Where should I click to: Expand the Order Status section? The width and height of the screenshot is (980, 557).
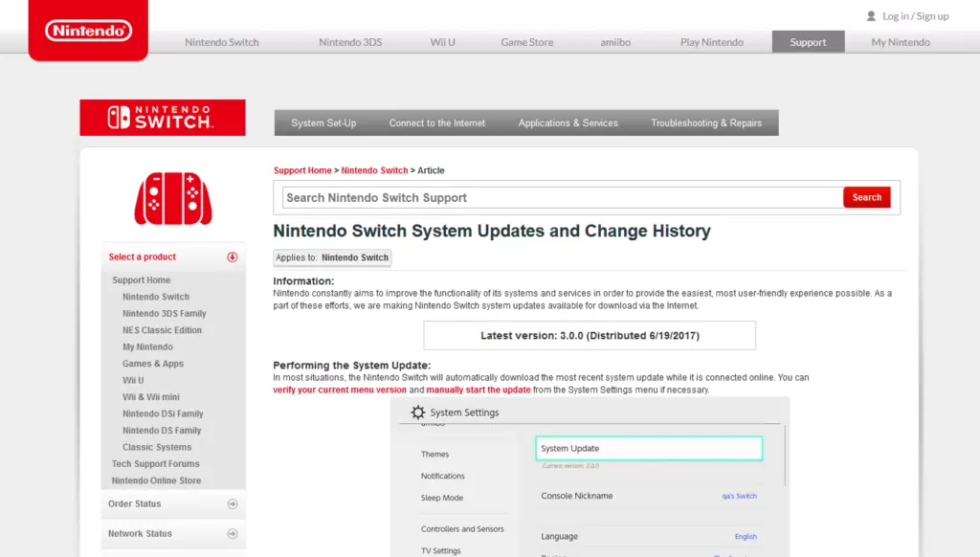point(173,503)
